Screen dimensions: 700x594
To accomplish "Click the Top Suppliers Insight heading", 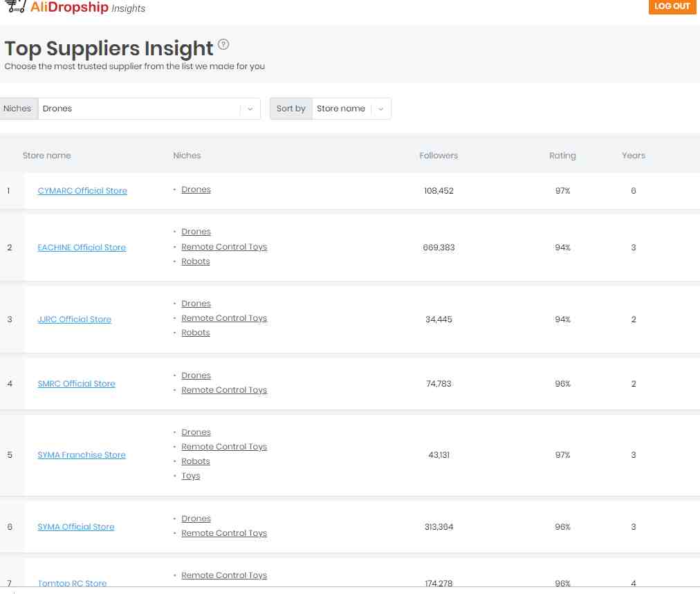I will (x=109, y=48).
